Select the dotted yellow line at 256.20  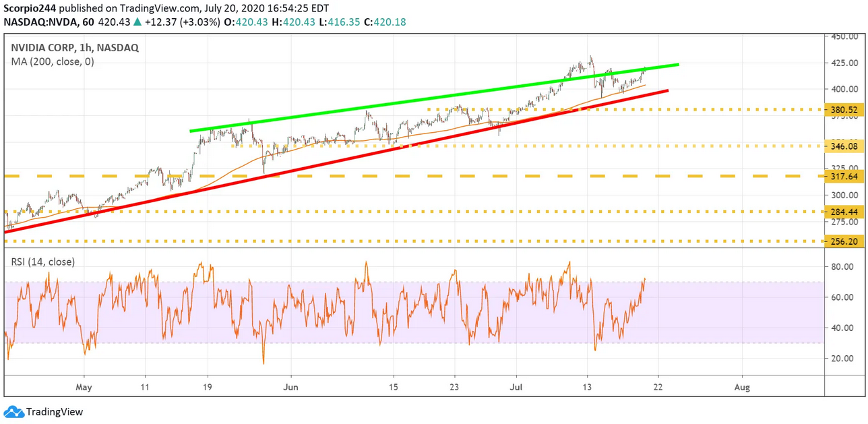click(x=415, y=241)
